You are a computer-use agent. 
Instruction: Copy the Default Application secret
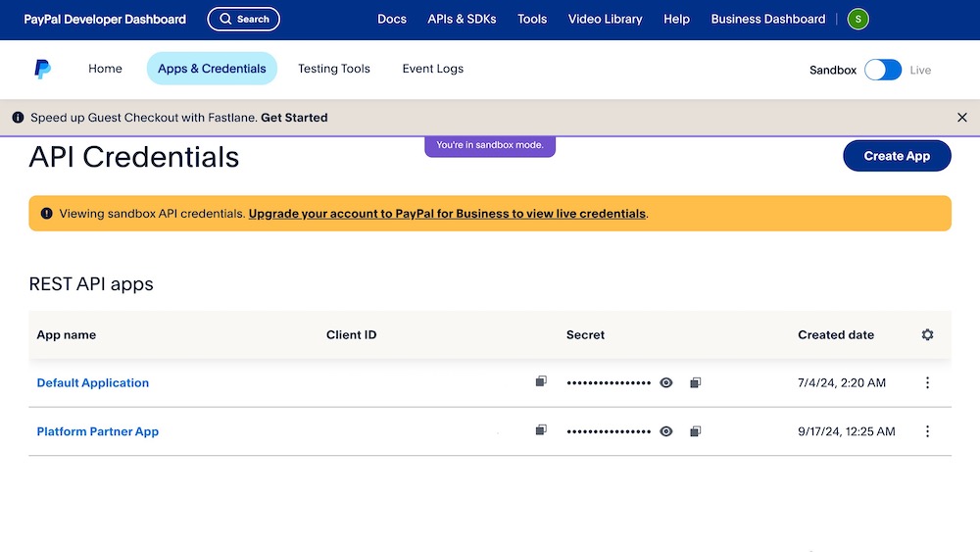695,382
